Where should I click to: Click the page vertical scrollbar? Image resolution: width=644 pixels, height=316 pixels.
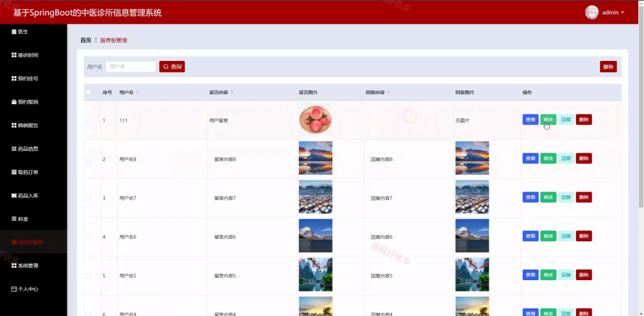point(641,107)
